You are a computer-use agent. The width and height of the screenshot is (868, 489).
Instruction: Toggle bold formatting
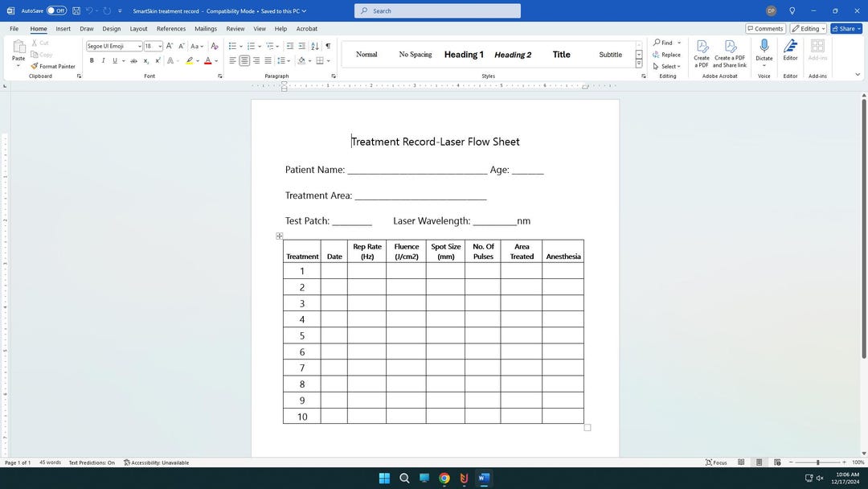point(92,60)
